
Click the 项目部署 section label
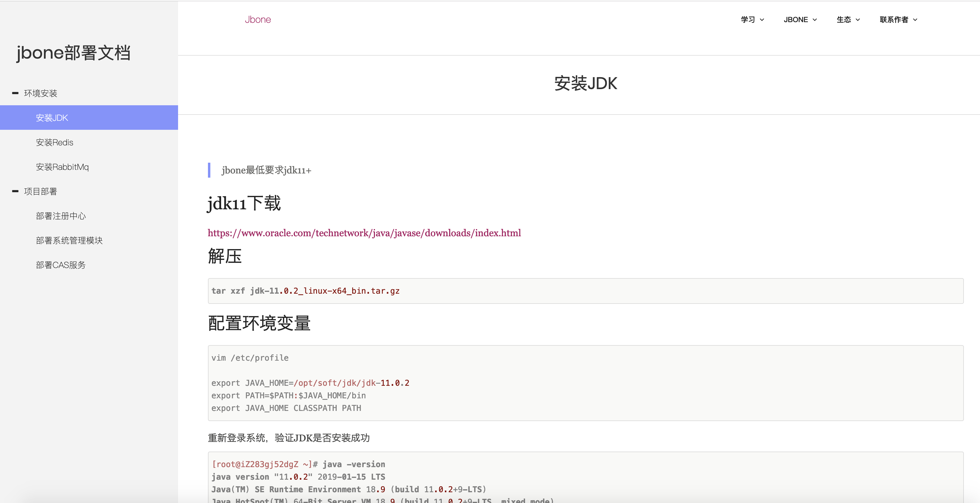tap(40, 191)
